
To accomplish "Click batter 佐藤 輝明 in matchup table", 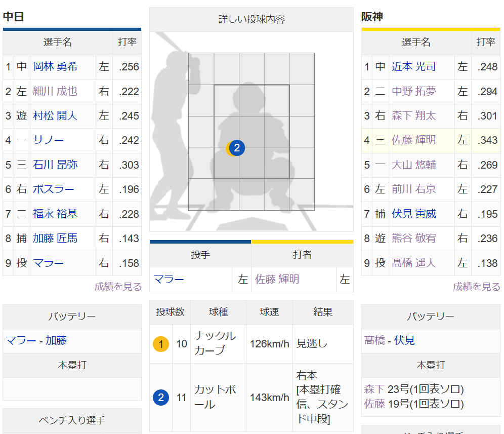I will click(277, 279).
